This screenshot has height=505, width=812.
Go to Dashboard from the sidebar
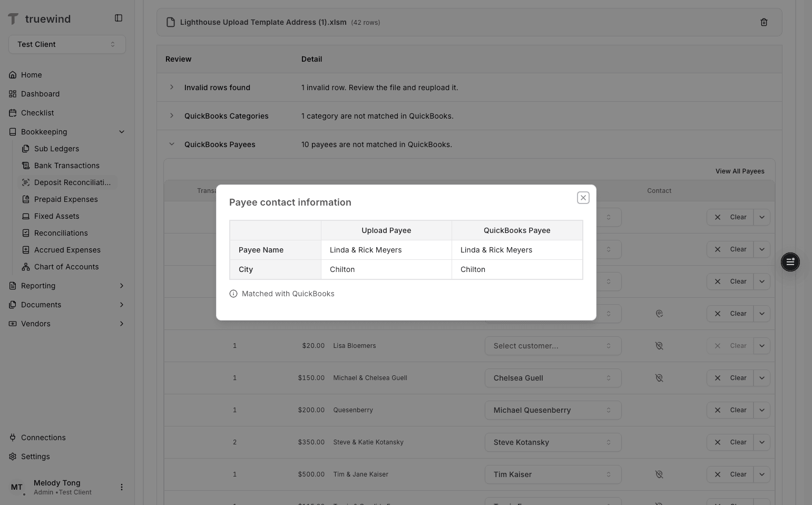[x=41, y=94]
